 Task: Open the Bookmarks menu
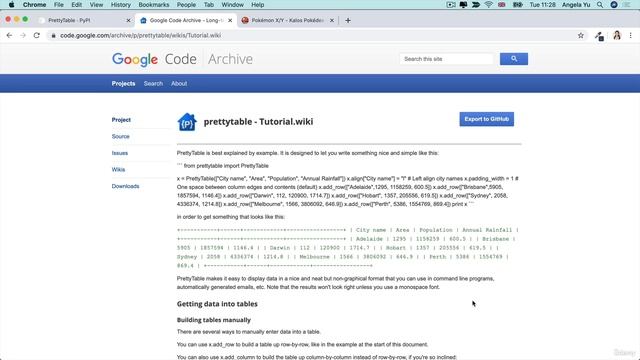click(x=154, y=5)
